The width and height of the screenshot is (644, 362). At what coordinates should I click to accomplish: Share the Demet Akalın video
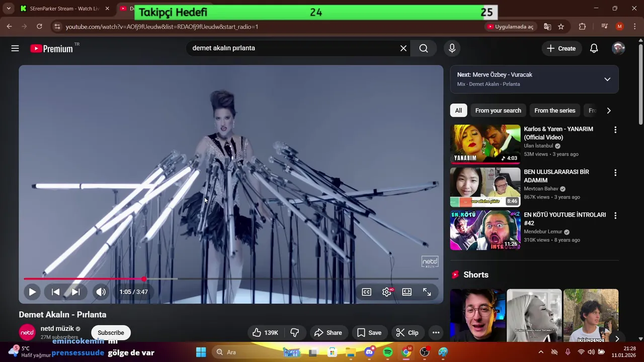328,332
